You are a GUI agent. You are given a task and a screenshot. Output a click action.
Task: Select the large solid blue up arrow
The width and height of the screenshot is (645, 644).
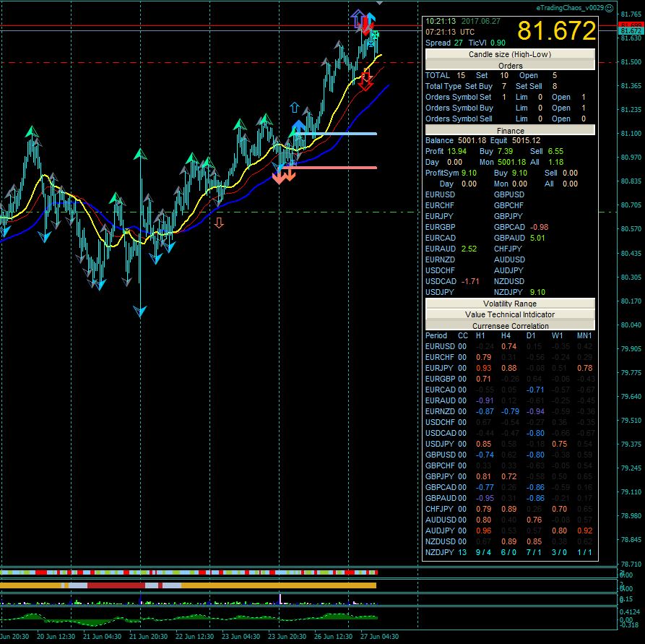(x=298, y=127)
